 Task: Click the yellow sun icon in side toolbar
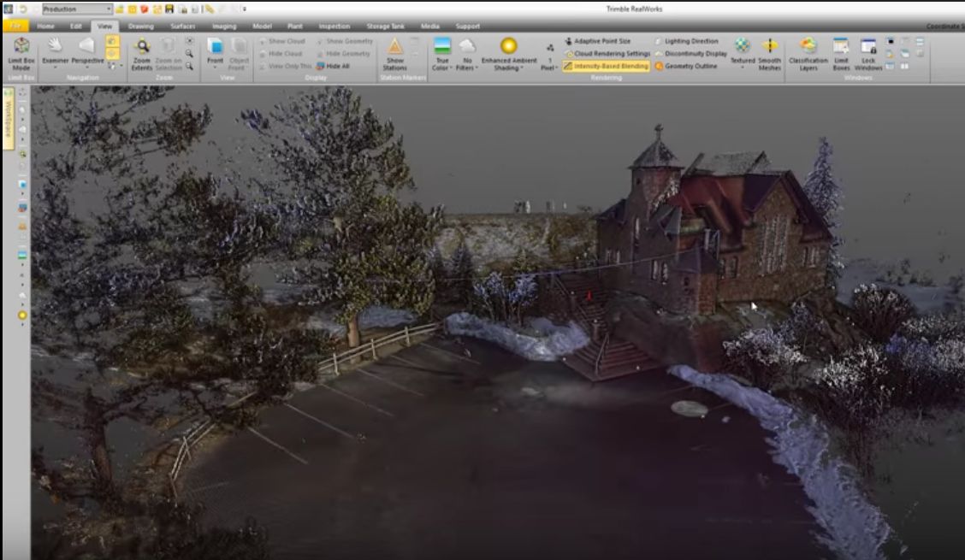22,315
